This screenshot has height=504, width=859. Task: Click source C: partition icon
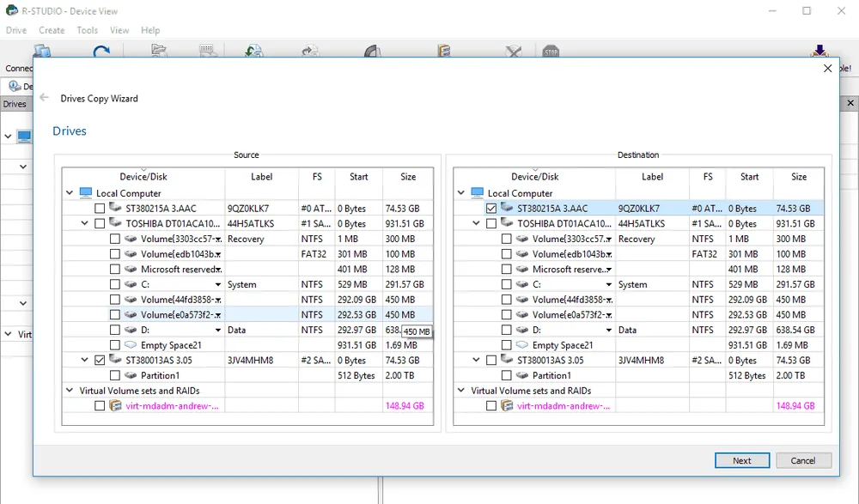[131, 284]
